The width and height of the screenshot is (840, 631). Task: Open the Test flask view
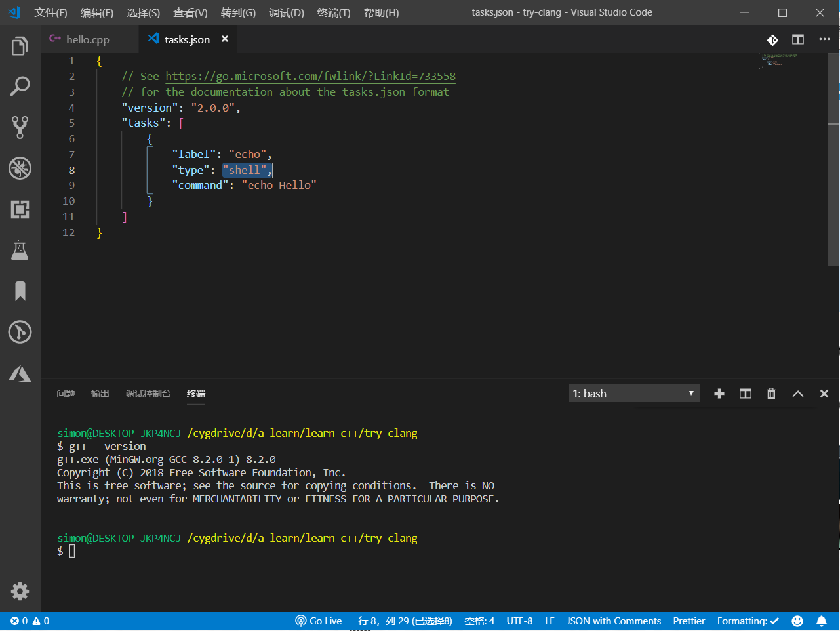point(20,250)
